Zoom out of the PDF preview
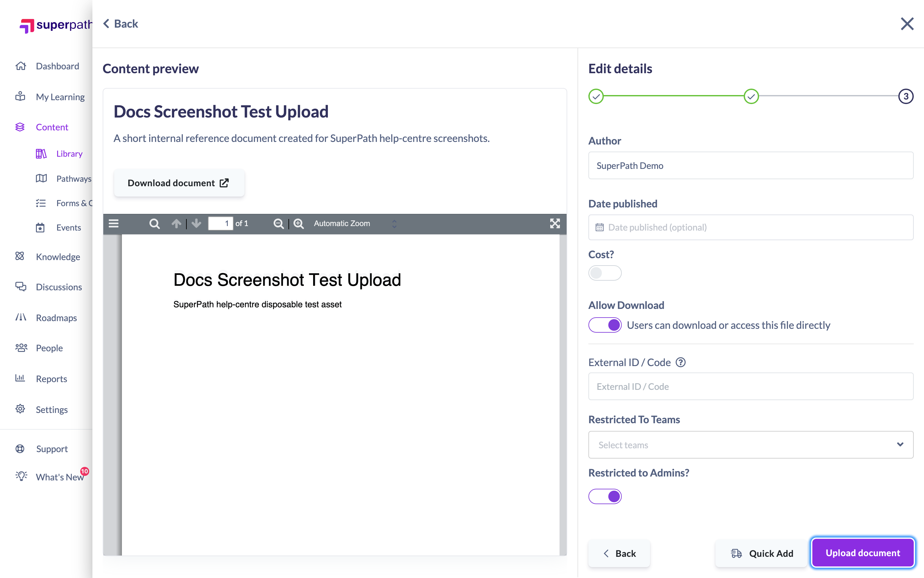Image resolution: width=924 pixels, height=578 pixels. pos(278,223)
